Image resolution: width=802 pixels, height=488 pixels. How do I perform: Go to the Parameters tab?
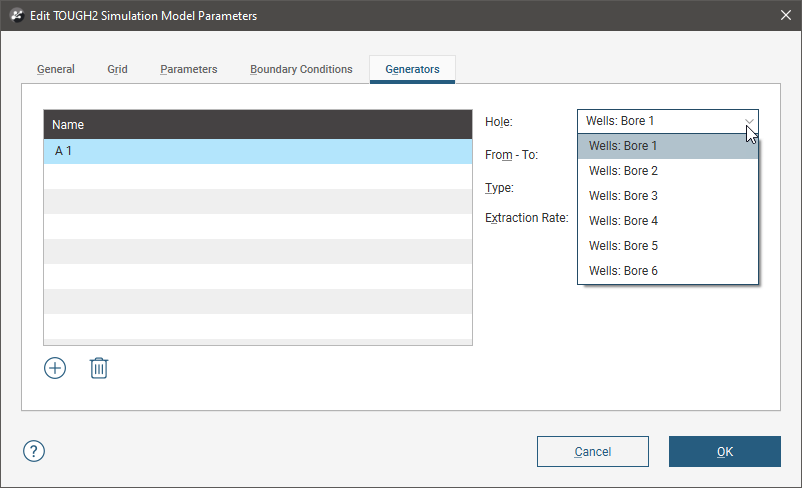click(x=188, y=70)
